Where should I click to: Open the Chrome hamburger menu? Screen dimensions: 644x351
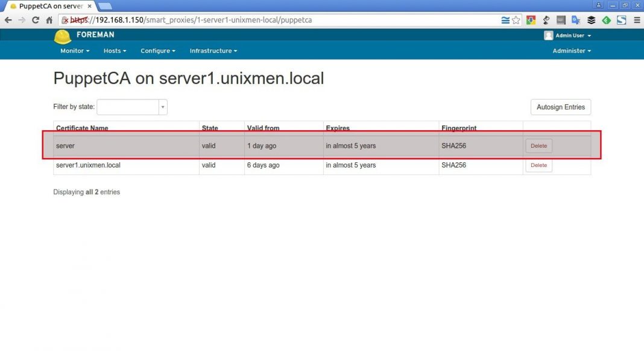click(x=637, y=20)
